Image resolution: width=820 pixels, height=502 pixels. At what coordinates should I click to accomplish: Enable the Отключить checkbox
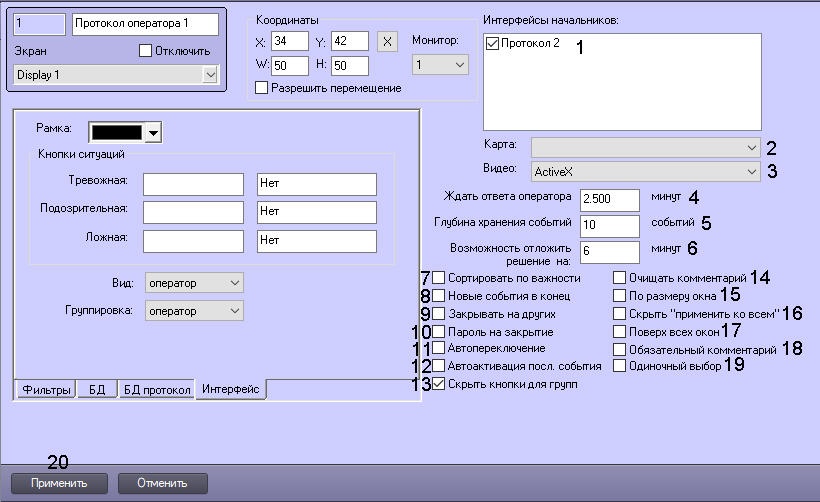(x=145, y=51)
